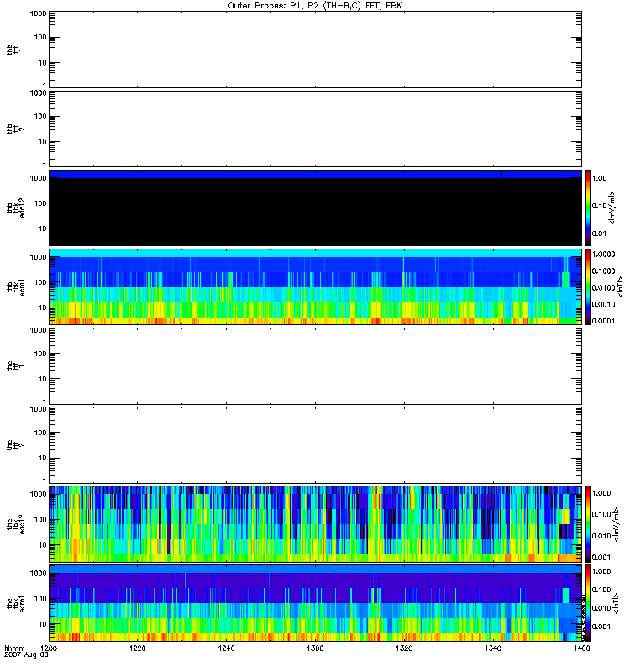Click the empty thb fff 2 panel

315,129
